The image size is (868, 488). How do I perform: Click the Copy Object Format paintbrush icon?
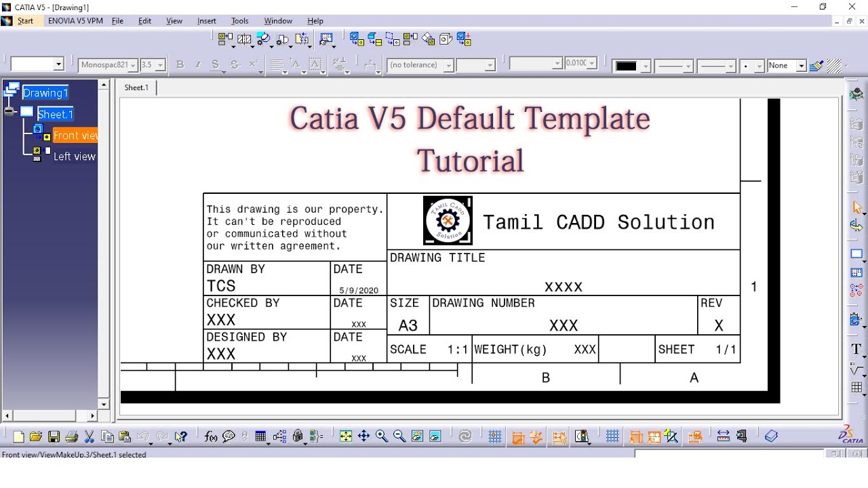coord(816,65)
